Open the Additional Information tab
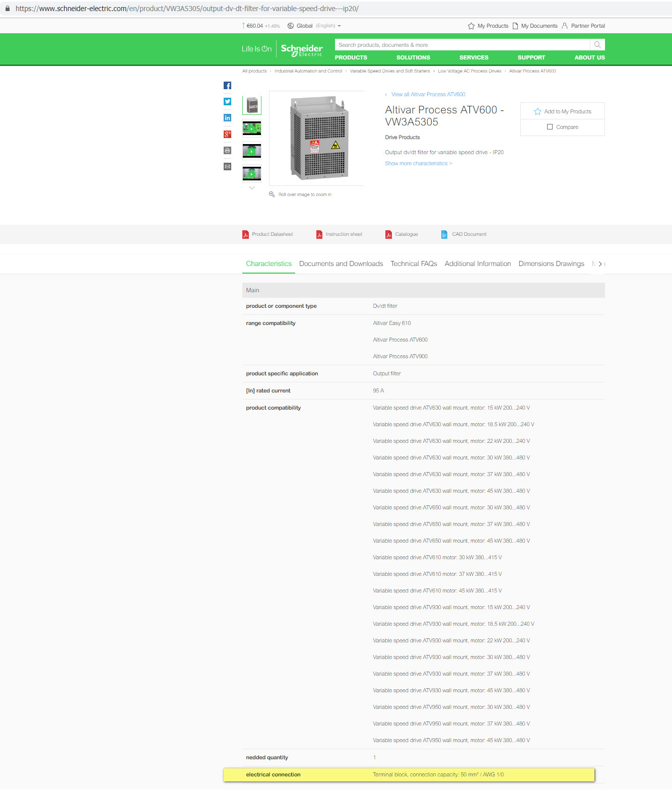The image size is (672, 790). pyautogui.click(x=478, y=264)
